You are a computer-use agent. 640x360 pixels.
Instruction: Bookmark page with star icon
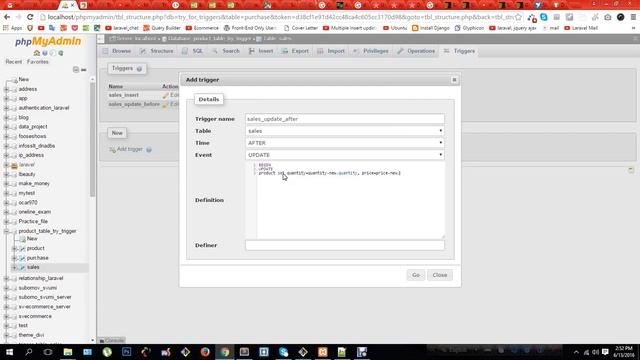[x=518, y=17]
